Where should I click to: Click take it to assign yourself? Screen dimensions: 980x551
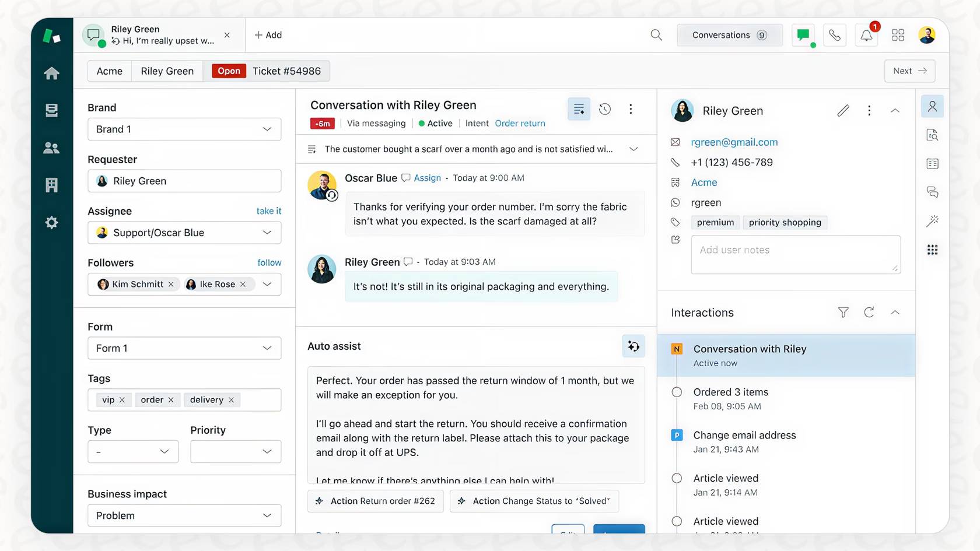[269, 211]
